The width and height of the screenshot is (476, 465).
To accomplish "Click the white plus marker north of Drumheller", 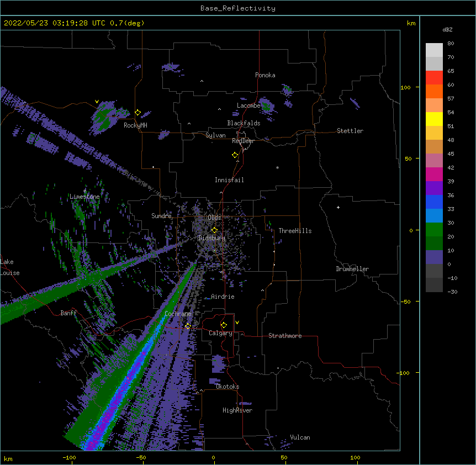I will pos(338,207).
